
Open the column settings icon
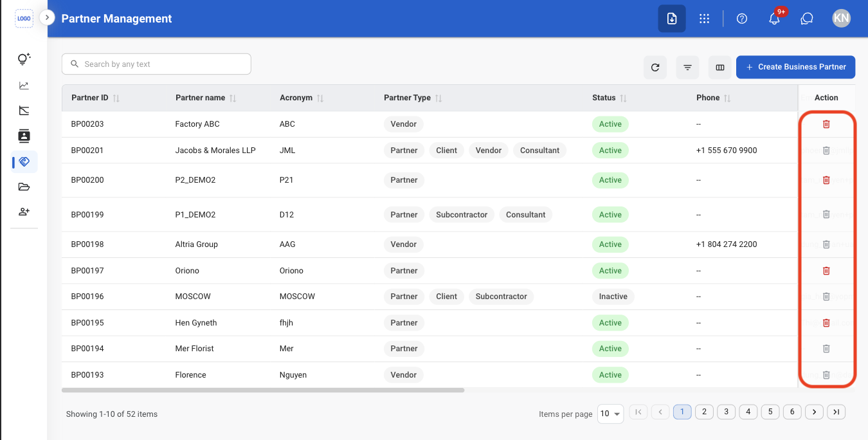pos(720,67)
